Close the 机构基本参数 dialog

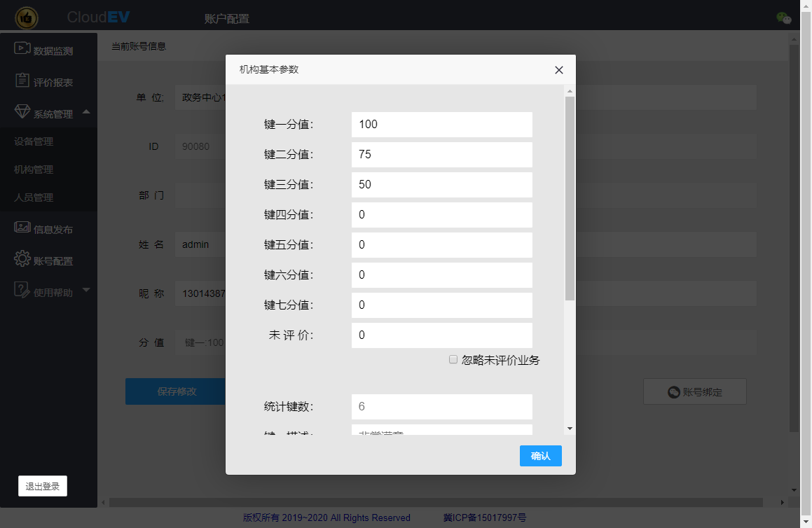pyautogui.click(x=559, y=70)
